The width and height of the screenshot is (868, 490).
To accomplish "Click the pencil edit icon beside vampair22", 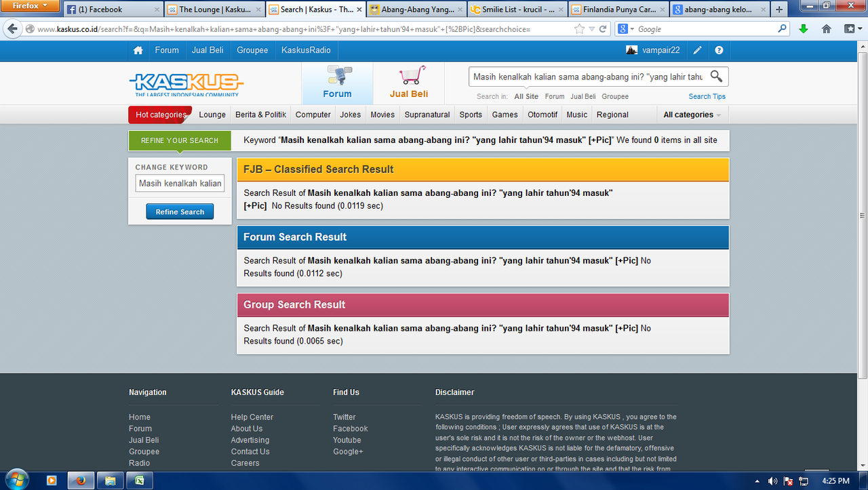I will click(698, 50).
